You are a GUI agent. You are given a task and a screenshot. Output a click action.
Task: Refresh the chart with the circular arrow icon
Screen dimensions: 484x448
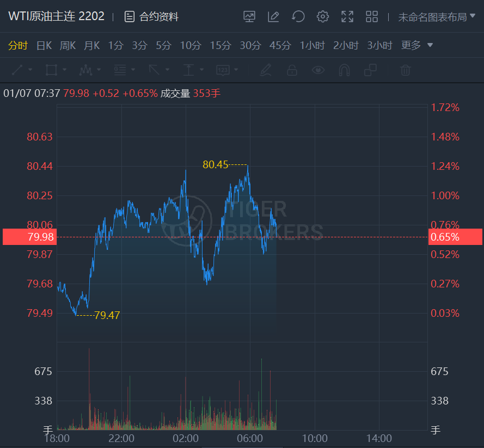(x=298, y=17)
